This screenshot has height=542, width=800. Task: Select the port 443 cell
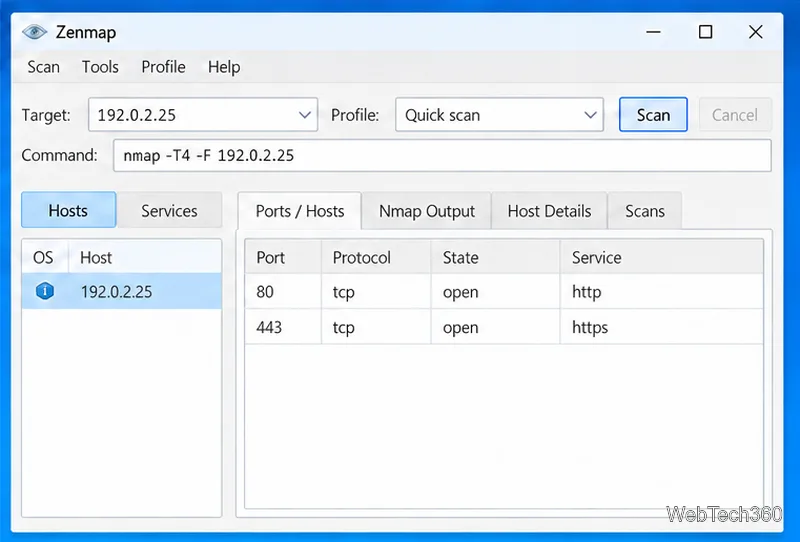pos(283,327)
